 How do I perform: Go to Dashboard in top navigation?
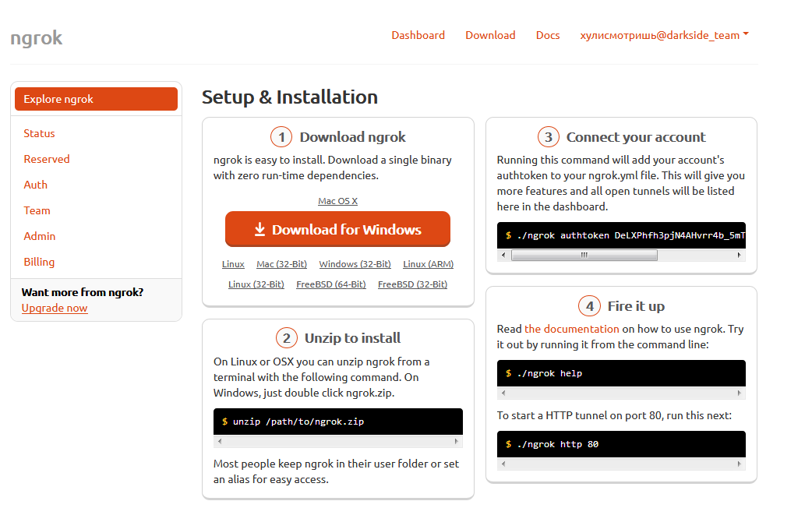(x=418, y=35)
